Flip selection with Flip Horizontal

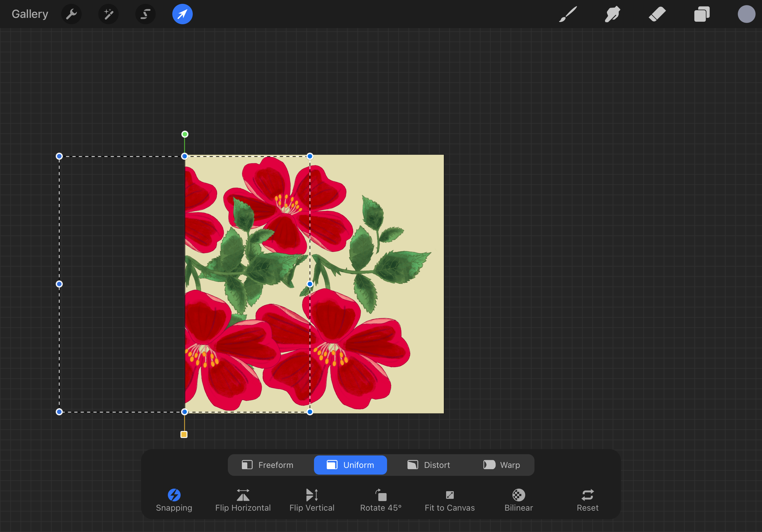tap(243, 500)
